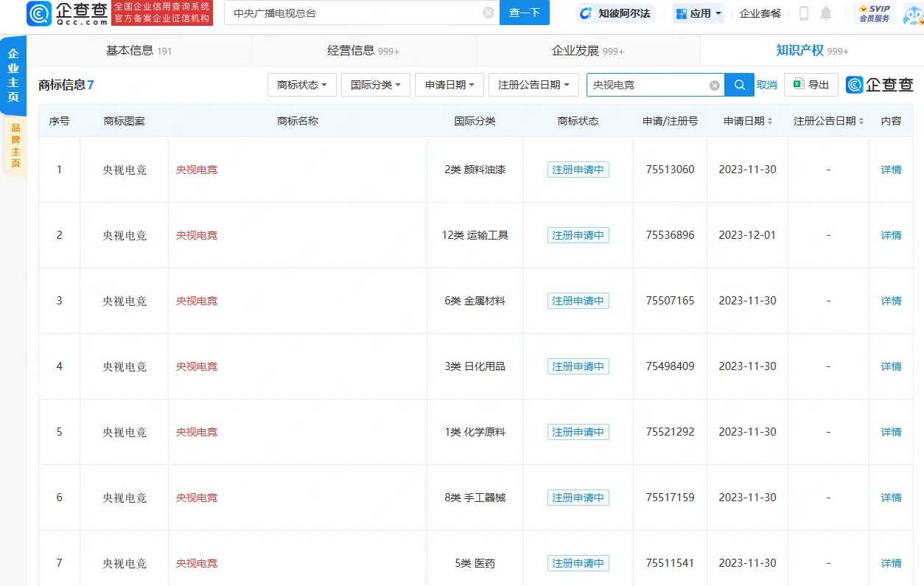Open 详情 for trademark 75517159

click(891, 498)
